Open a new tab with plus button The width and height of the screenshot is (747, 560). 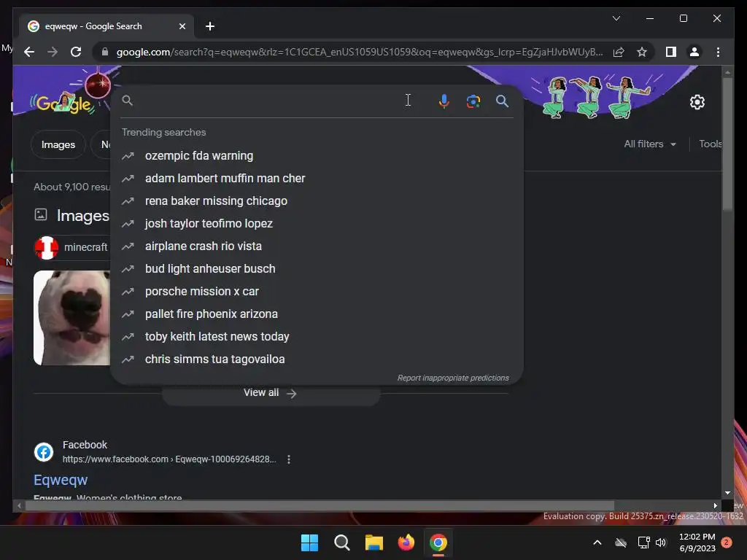[x=210, y=26]
